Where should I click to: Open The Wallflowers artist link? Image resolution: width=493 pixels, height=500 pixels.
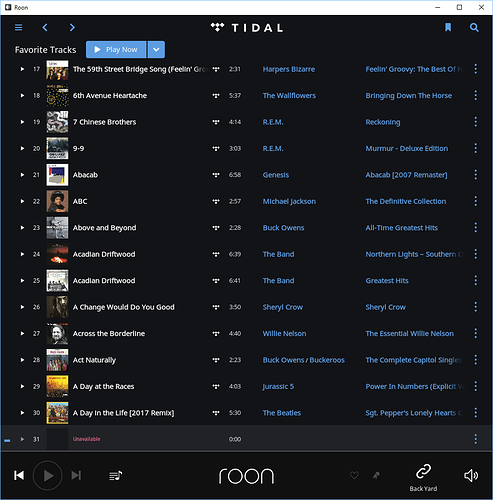pos(289,95)
